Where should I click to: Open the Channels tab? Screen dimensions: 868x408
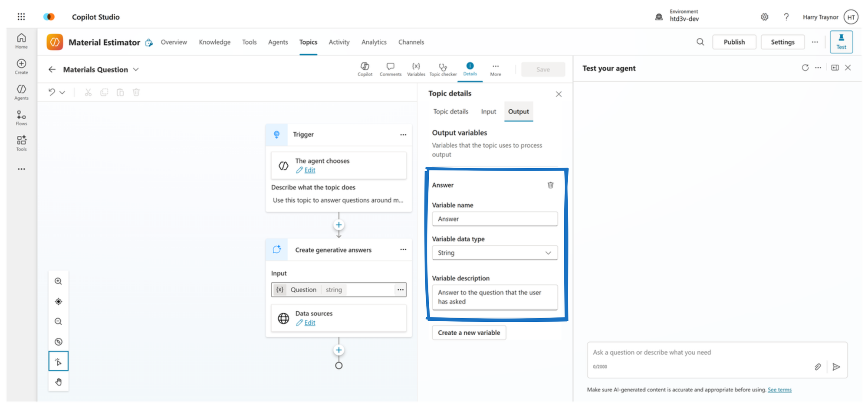pyautogui.click(x=411, y=42)
